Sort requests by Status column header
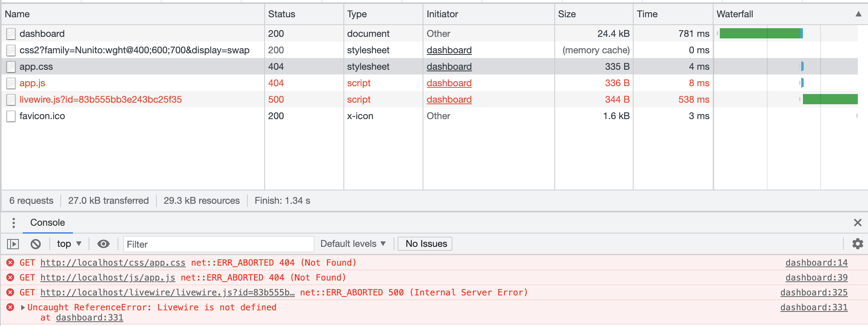The width and height of the screenshot is (868, 326). point(281,14)
